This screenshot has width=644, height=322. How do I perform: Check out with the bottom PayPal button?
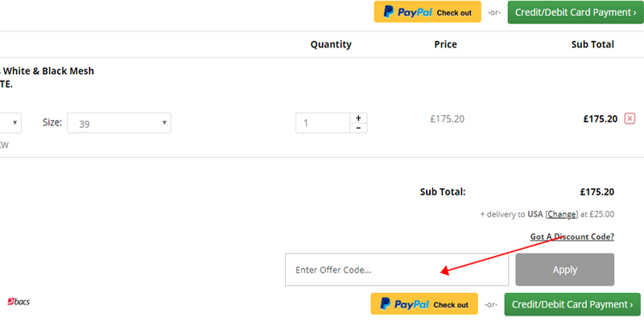424,304
